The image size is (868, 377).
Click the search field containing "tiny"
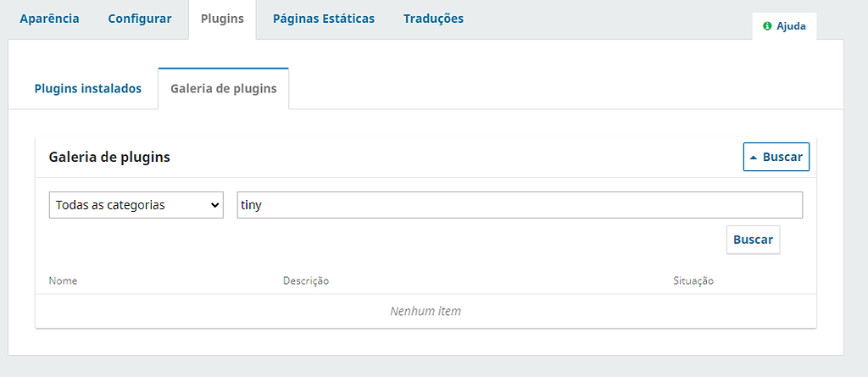tap(519, 205)
